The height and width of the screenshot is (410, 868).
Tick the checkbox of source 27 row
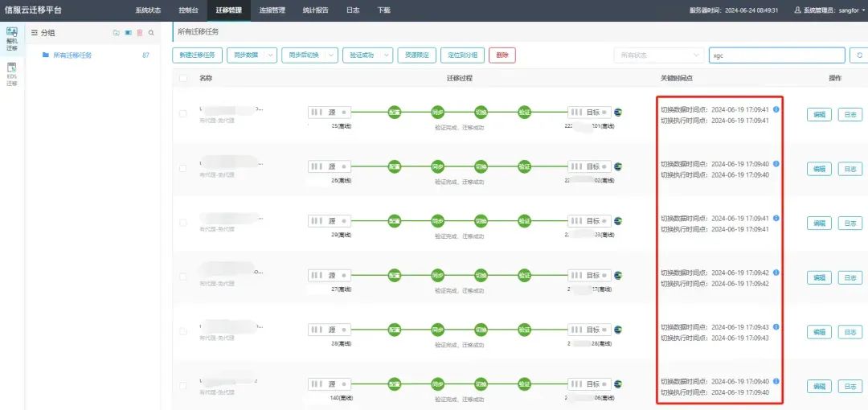coord(183,277)
